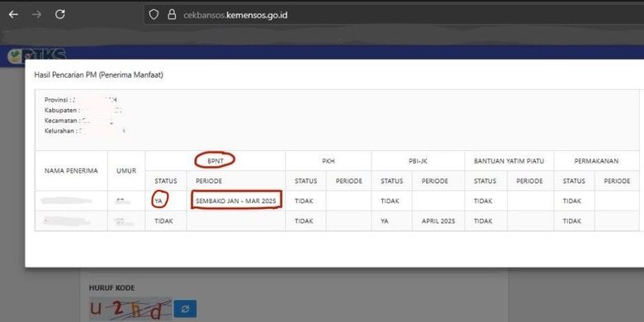
Task: Click the padlock site security icon
Action: point(172,15)
